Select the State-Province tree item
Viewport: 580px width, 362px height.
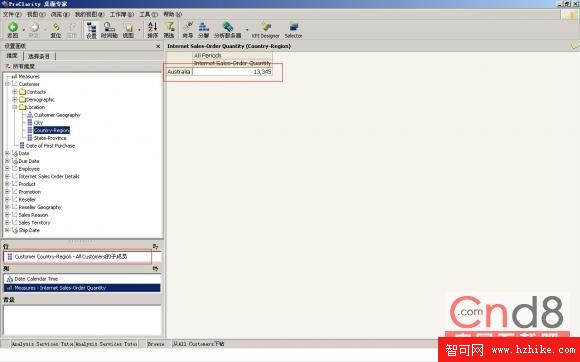click(50, 138)
